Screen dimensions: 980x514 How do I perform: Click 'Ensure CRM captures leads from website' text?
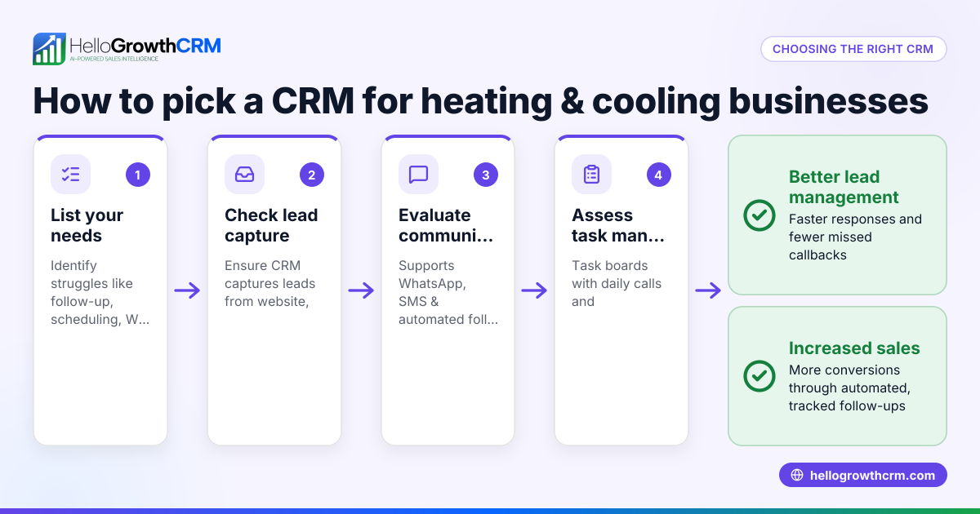click(269, 283)
